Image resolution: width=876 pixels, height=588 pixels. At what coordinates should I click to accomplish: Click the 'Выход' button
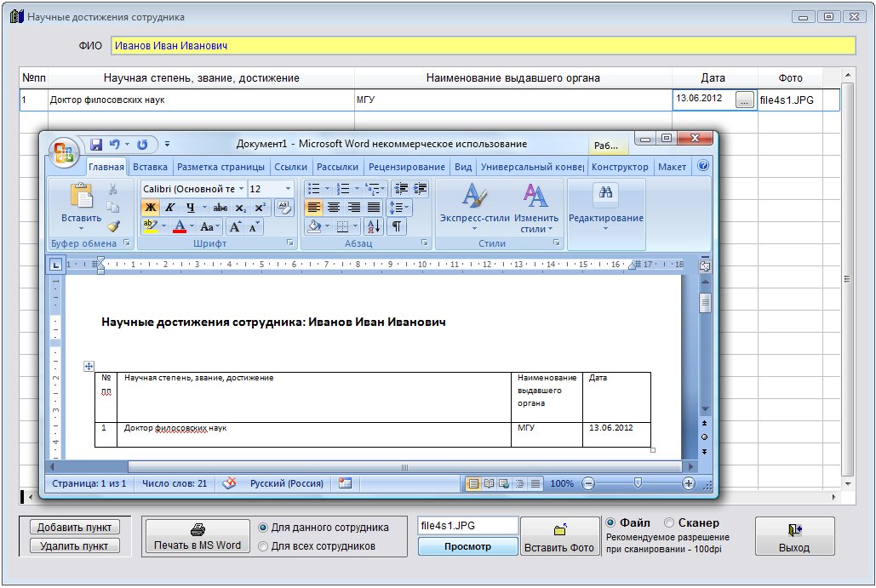[x=794, y=537]
